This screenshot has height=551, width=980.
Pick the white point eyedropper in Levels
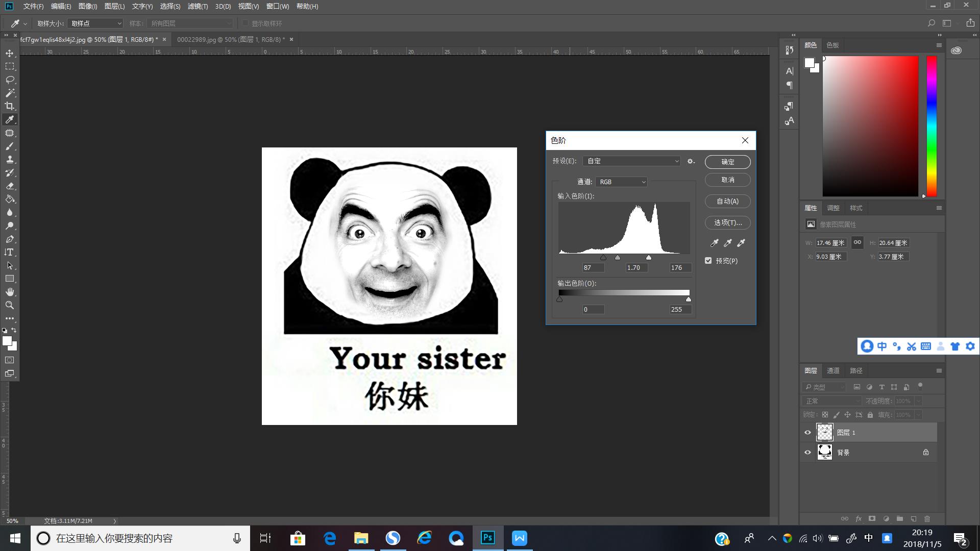tap(741, 243)
